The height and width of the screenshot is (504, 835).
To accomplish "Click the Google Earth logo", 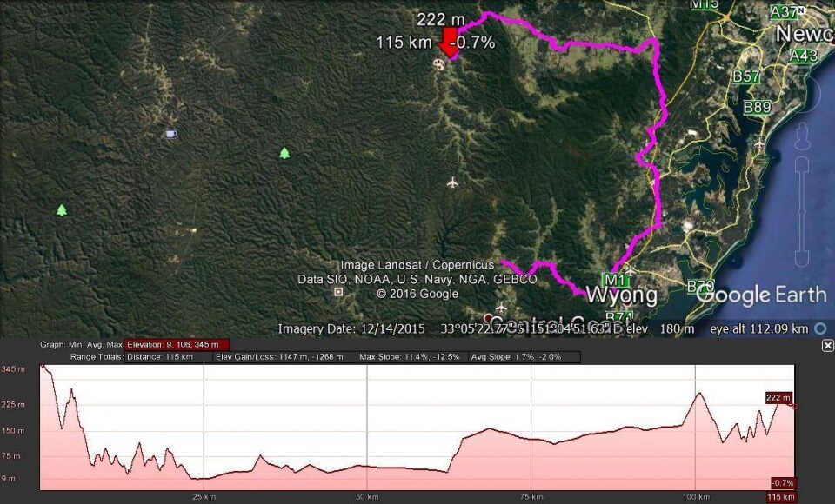I will point(761,295).
